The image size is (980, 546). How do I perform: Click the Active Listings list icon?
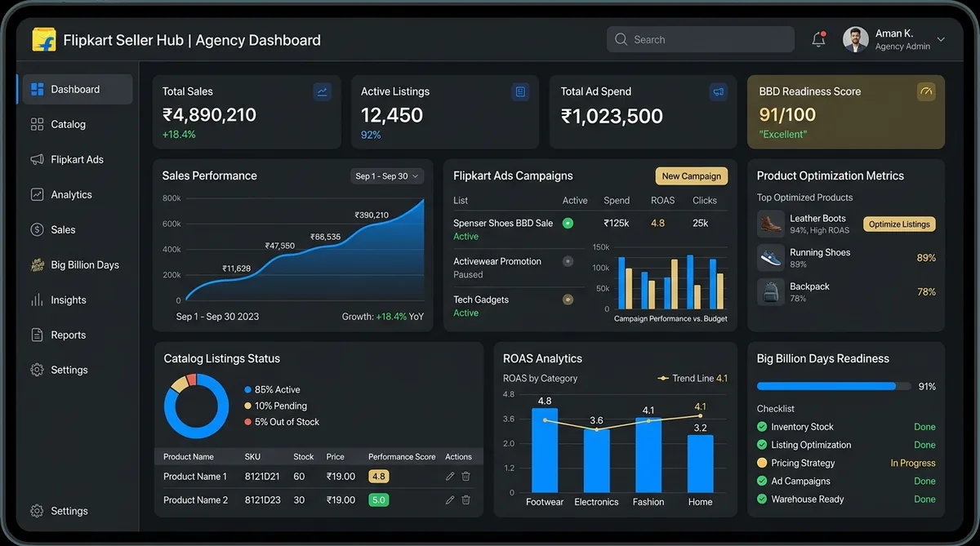[x=520, y=91]
